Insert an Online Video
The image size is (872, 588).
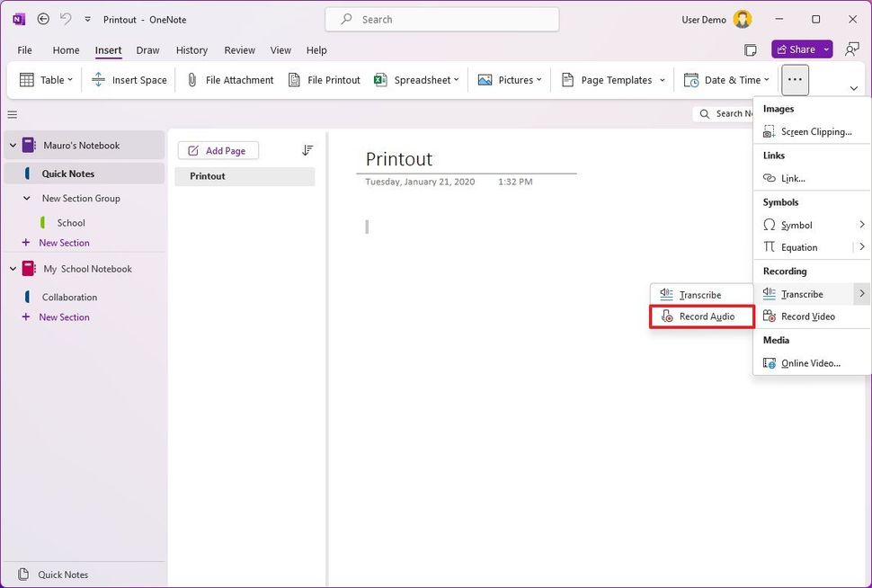[x=810, y=362]
